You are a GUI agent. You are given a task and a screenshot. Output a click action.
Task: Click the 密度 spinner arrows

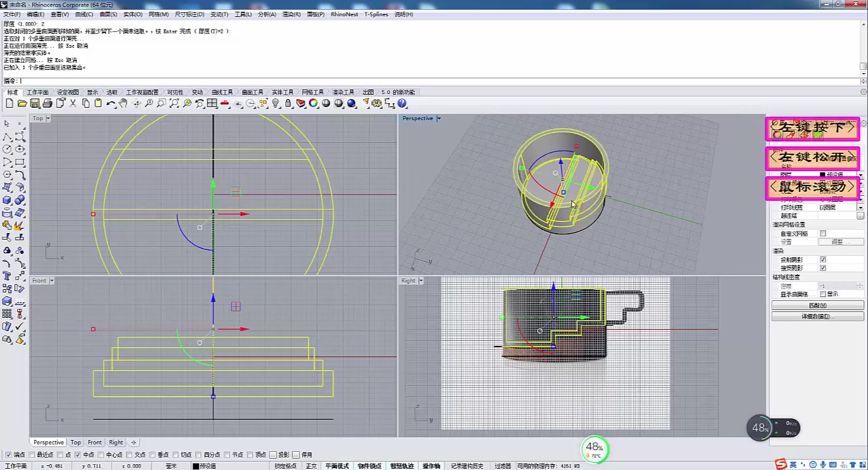pos(860,286)
